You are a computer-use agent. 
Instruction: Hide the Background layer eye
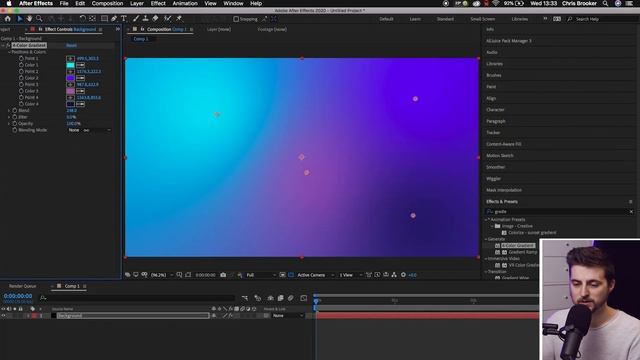(3, 316)
